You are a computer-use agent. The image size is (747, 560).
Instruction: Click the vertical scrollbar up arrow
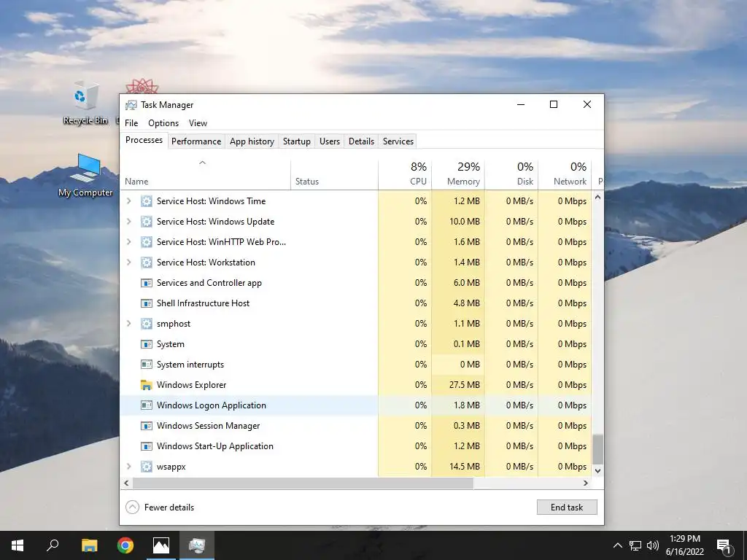point(598,197)
